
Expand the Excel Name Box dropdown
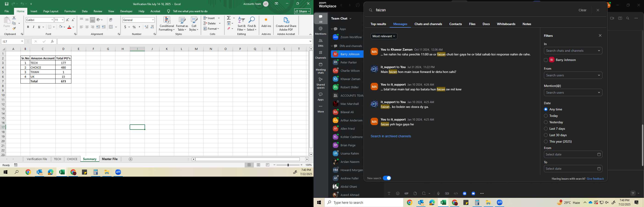[22, 41]
